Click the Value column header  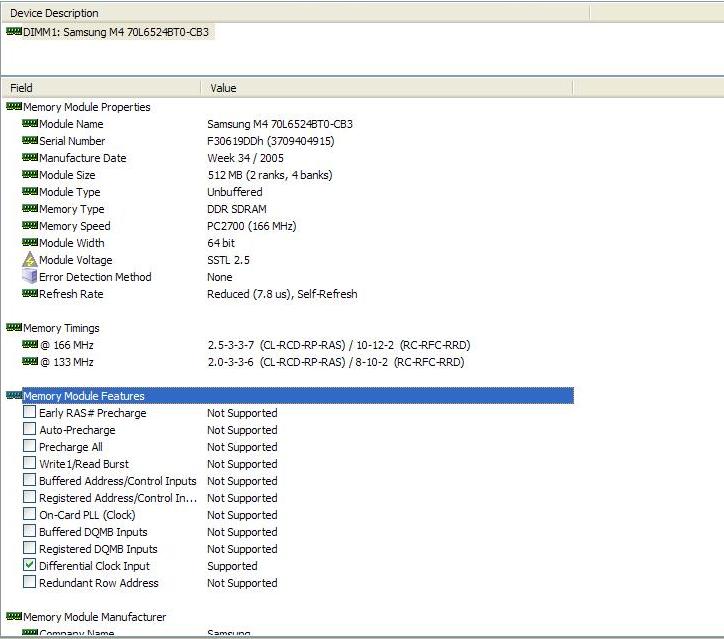point(385,88)
